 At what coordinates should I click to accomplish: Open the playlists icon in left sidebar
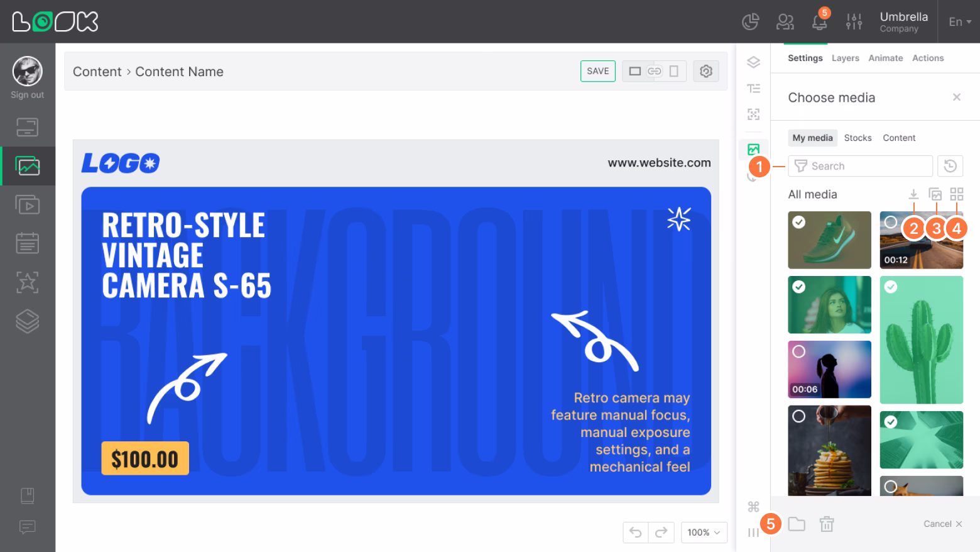click(x=27, y=205)
